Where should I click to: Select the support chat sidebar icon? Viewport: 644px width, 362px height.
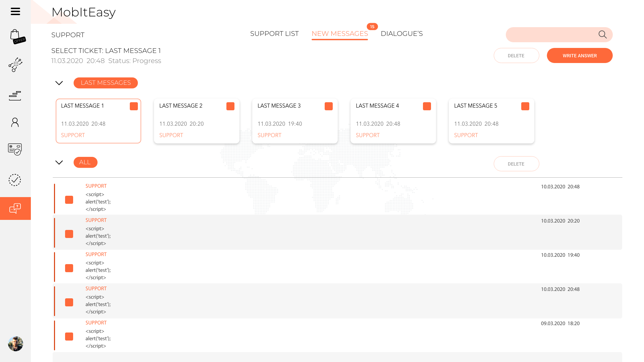tap(15, 208)
